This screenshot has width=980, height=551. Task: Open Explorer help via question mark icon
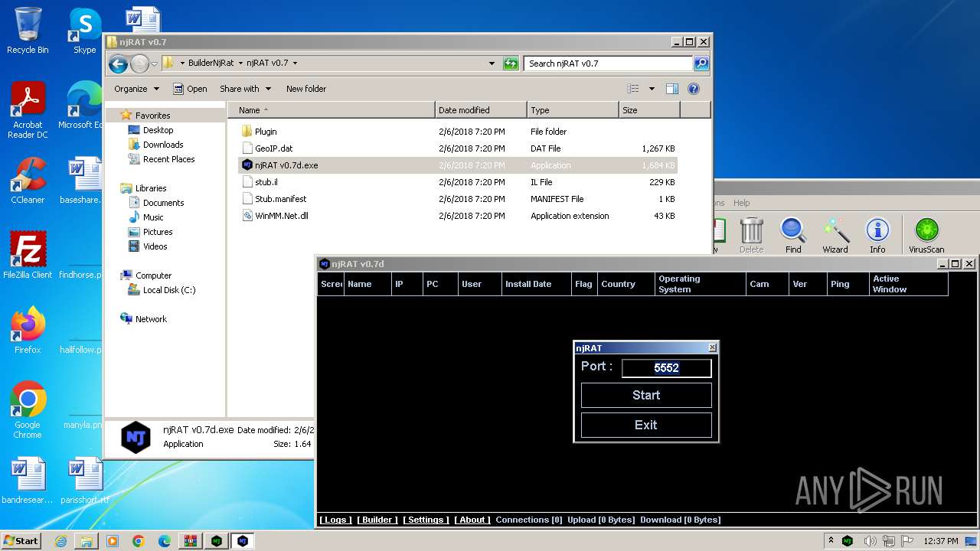coord(694,89)
